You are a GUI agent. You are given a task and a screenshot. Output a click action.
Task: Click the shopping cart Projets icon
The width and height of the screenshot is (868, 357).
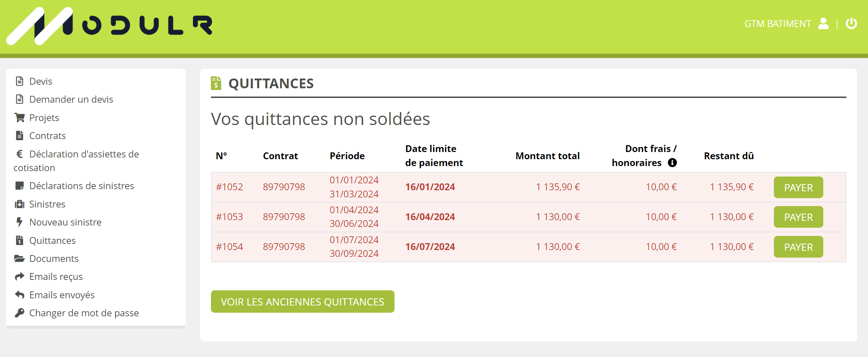[x=19, y=117]
